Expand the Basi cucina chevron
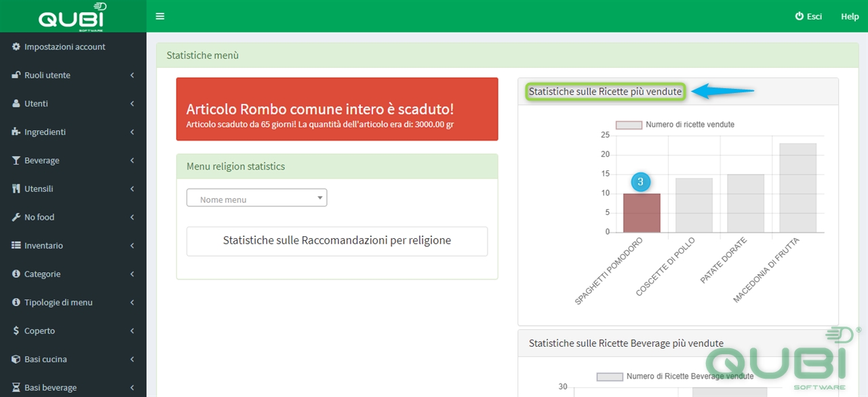The image size is (868, 397). point(132,359)
